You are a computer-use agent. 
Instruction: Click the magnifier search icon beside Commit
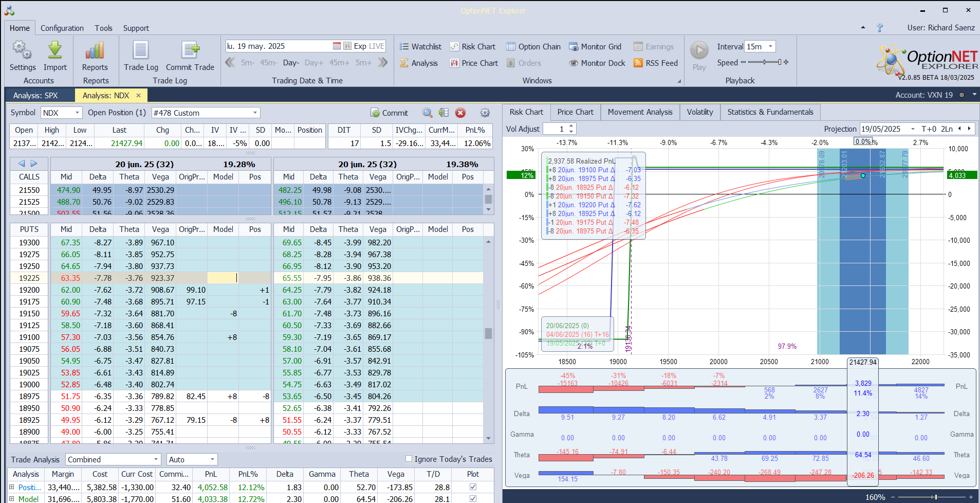coord(428,113)
